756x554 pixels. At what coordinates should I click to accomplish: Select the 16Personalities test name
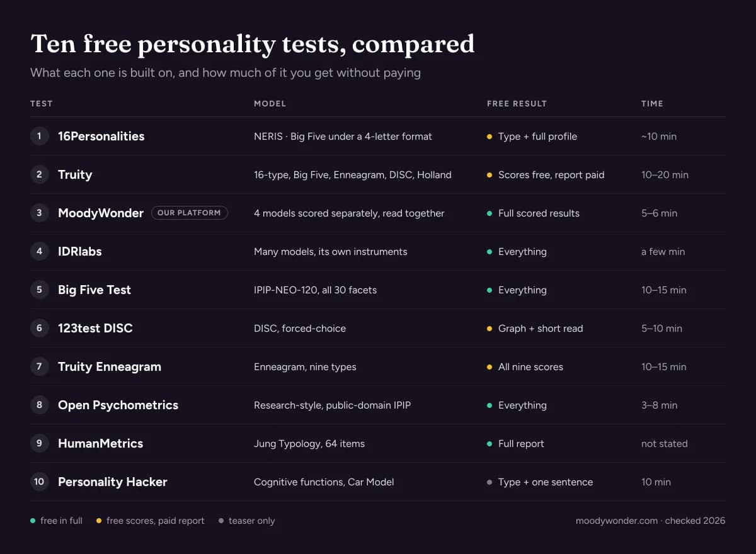click(101, 136)
